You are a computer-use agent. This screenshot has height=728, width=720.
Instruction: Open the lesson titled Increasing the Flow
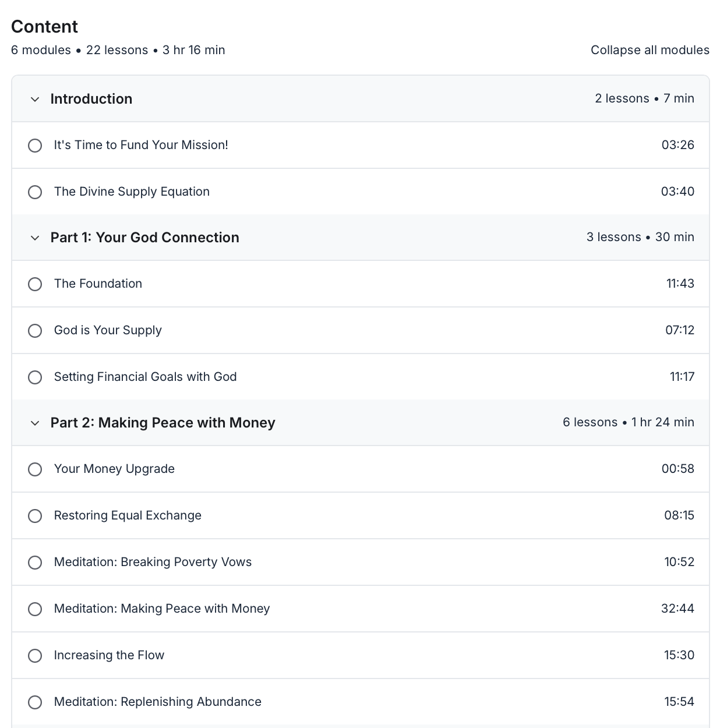pyautogui.click(x=109, y=655)
